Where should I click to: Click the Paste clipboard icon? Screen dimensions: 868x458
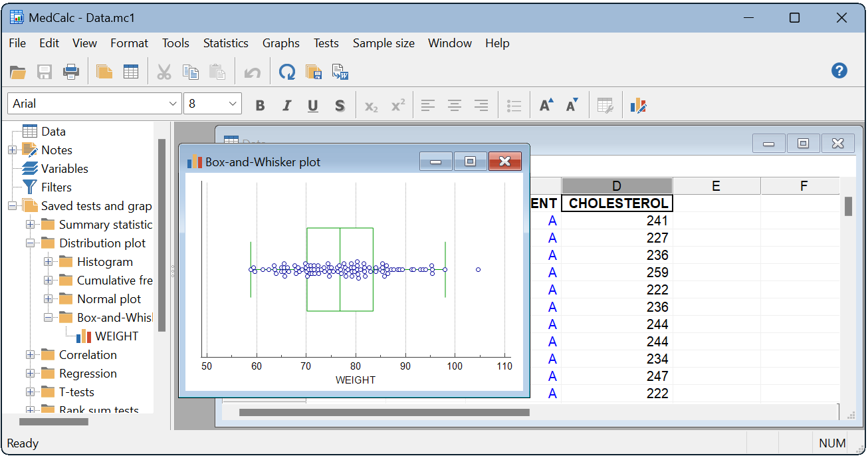(x=217, y=72)
